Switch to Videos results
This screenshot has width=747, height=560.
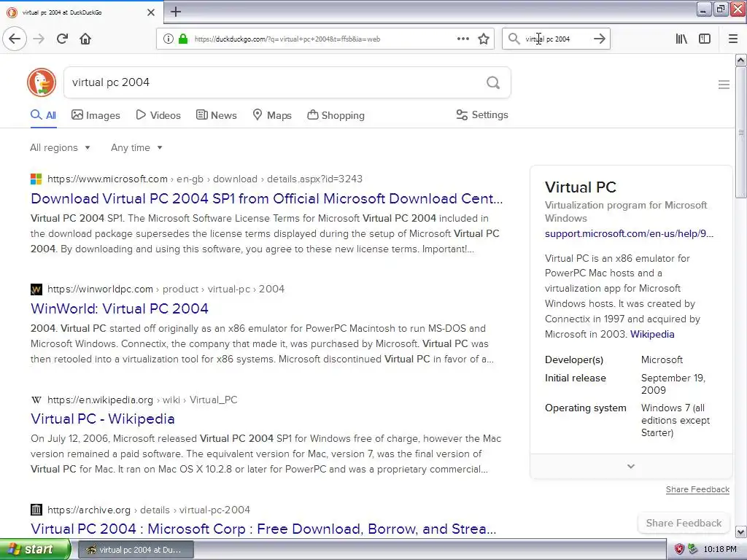pyautogui.click(x=158, y=115)
